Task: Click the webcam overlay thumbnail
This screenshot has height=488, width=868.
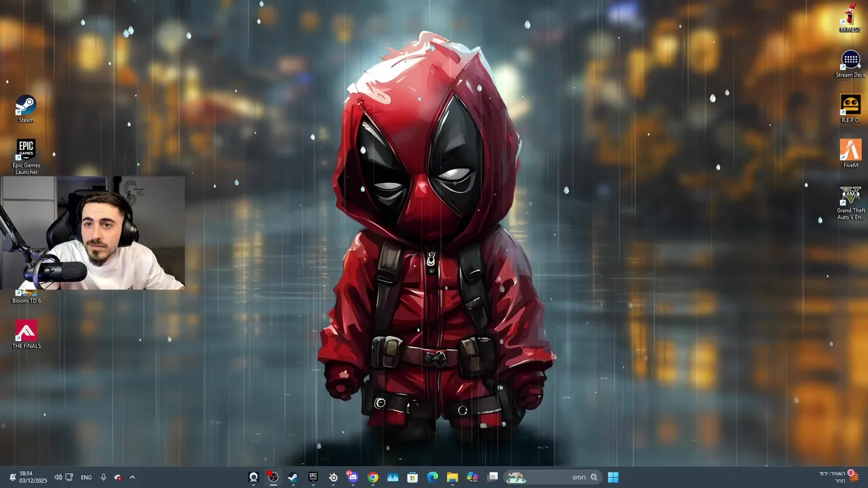Action: 92,233
